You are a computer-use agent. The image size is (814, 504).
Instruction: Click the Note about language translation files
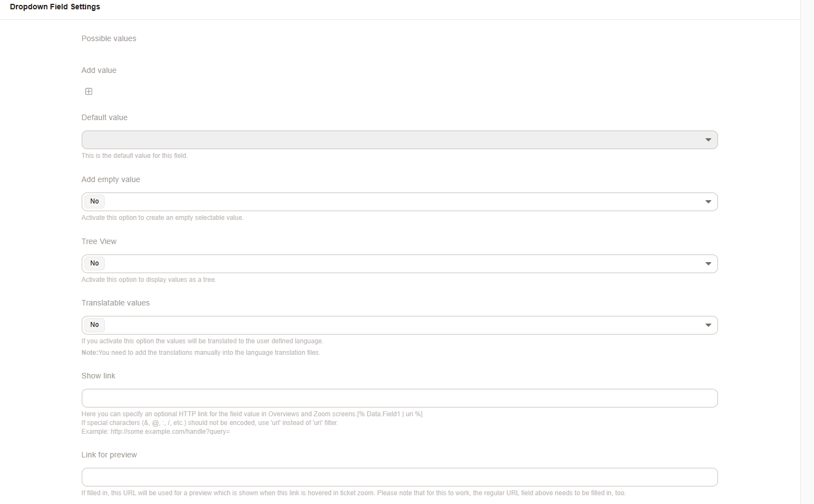(x=200, y=352)
